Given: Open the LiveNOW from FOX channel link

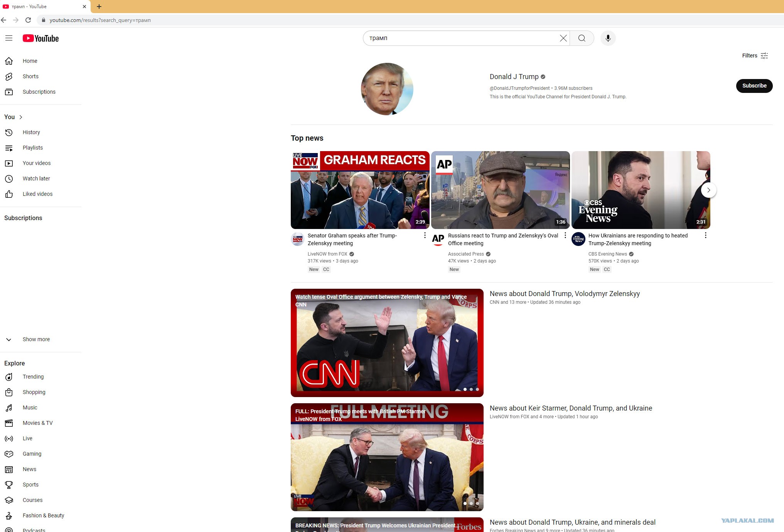Looking at the screenshot, I should (327, 254).
